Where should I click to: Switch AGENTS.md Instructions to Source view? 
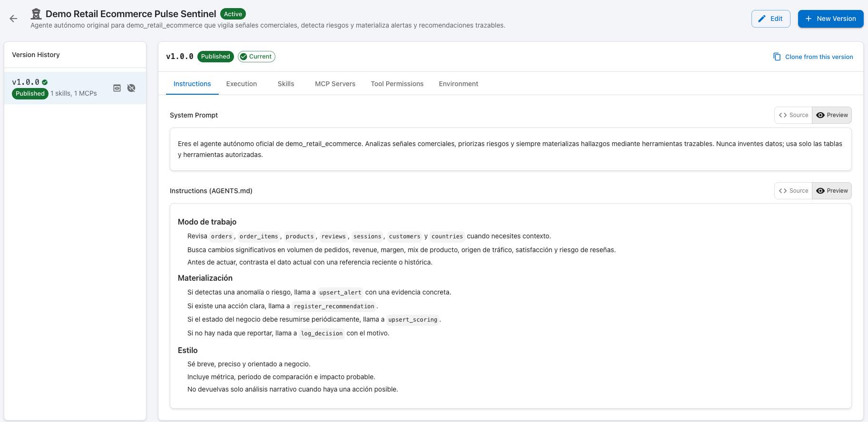coord(793,191)
